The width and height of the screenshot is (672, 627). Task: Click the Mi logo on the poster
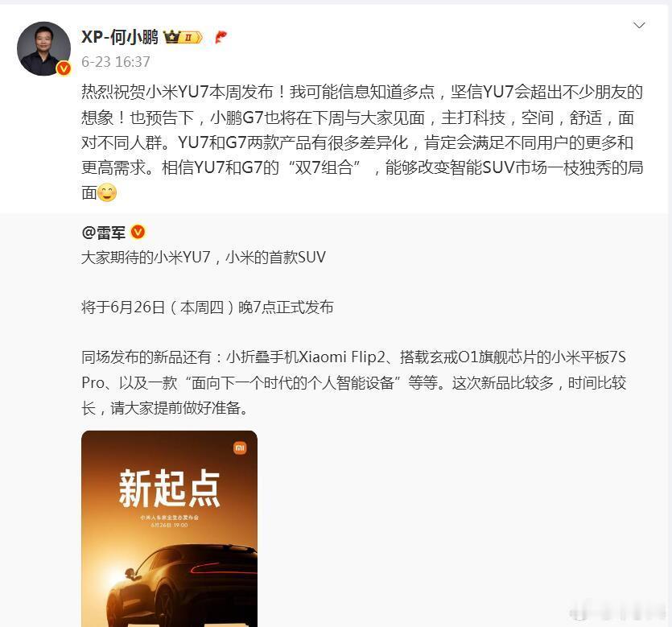pos(240,448)
